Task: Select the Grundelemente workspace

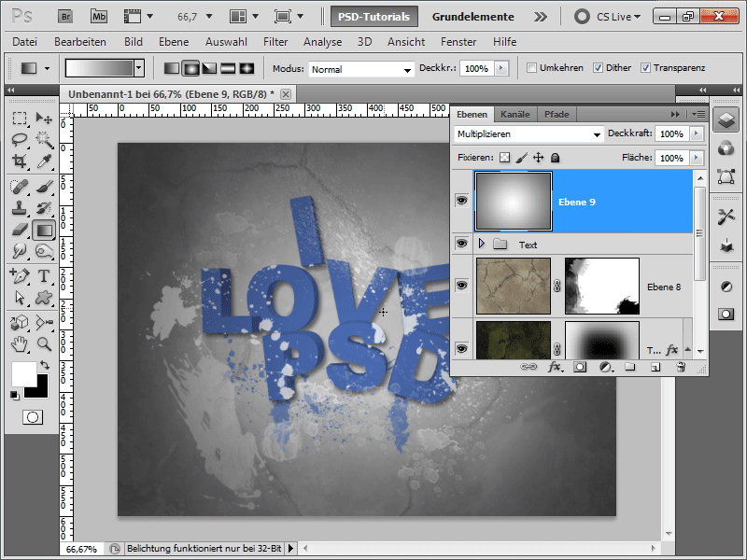Action: [x=473, y=17]
